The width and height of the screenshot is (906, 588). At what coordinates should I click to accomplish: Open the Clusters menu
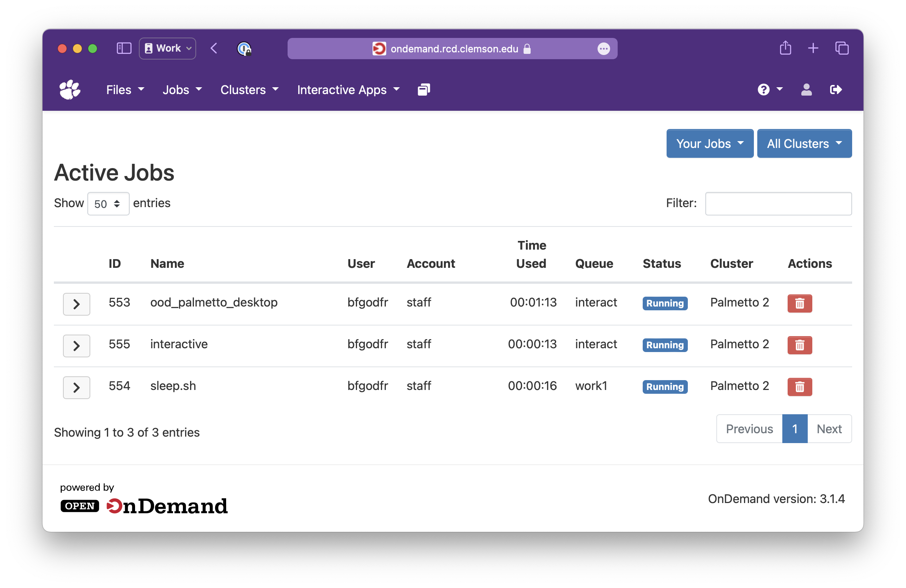point(249,90)
